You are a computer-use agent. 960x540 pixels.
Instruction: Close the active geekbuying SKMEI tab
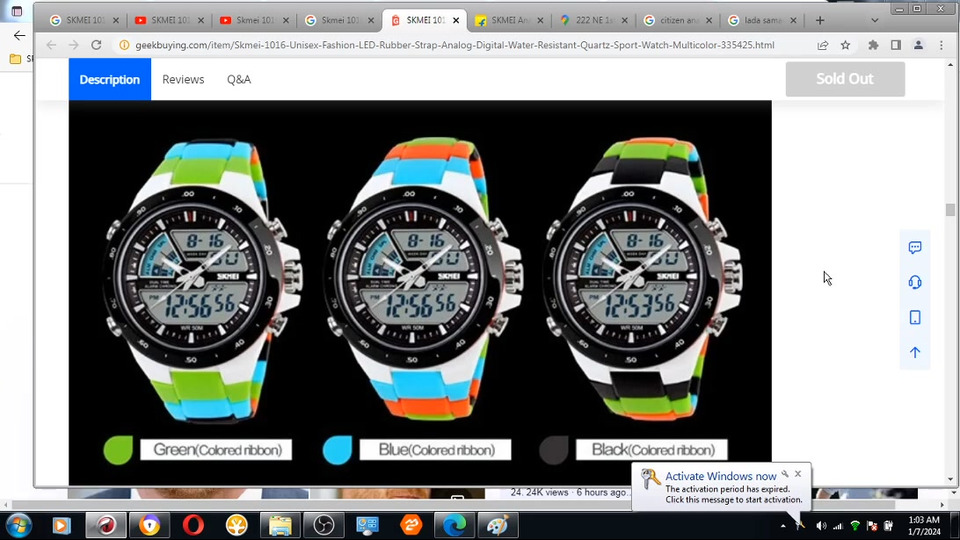[x=456, y=20]
